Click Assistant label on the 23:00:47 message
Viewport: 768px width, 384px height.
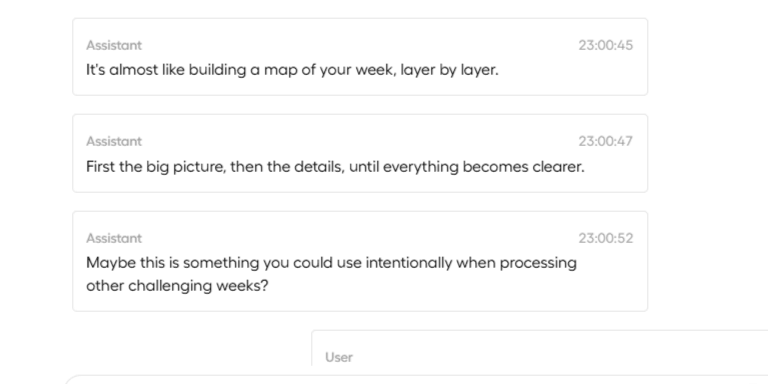(x=114, y=141)
